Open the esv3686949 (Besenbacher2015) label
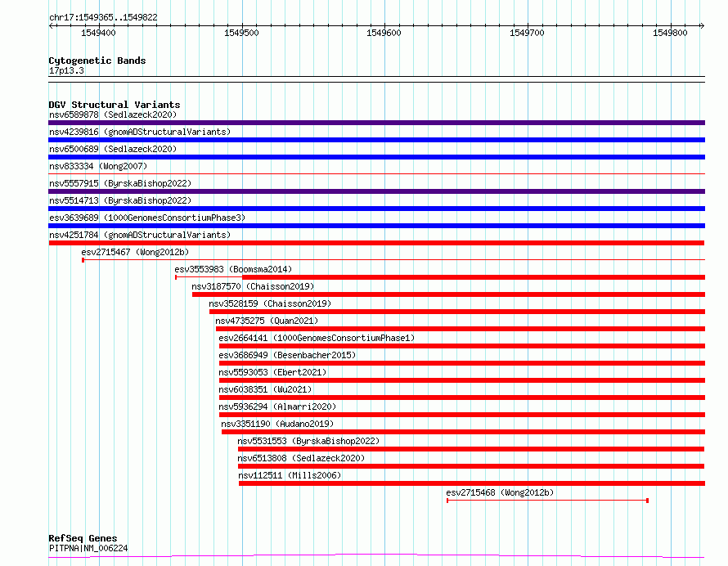This screenshot has height=566, width=728. (x=287, y=355)
